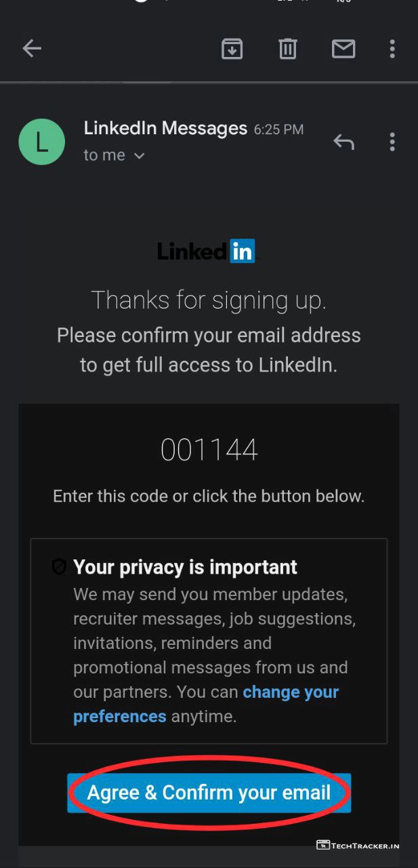Click the TechTracker.in watermark

click(358, 845)
